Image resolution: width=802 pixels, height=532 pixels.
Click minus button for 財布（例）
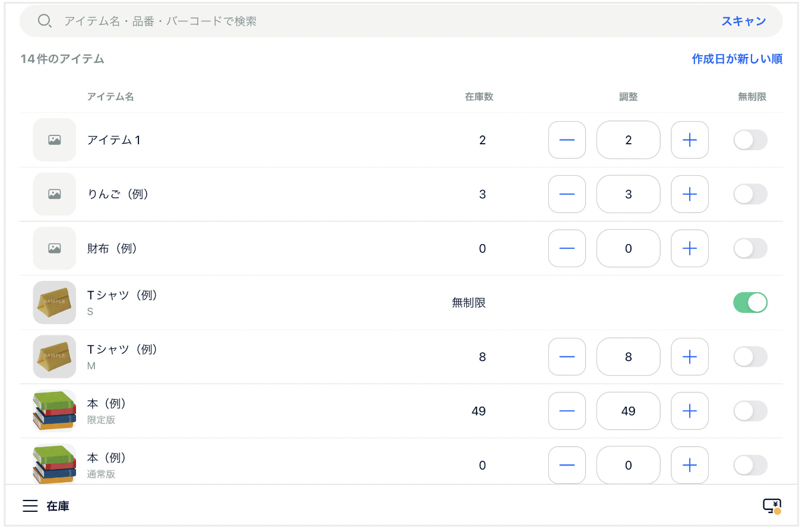pyautogui.click(x=567, y=248)
